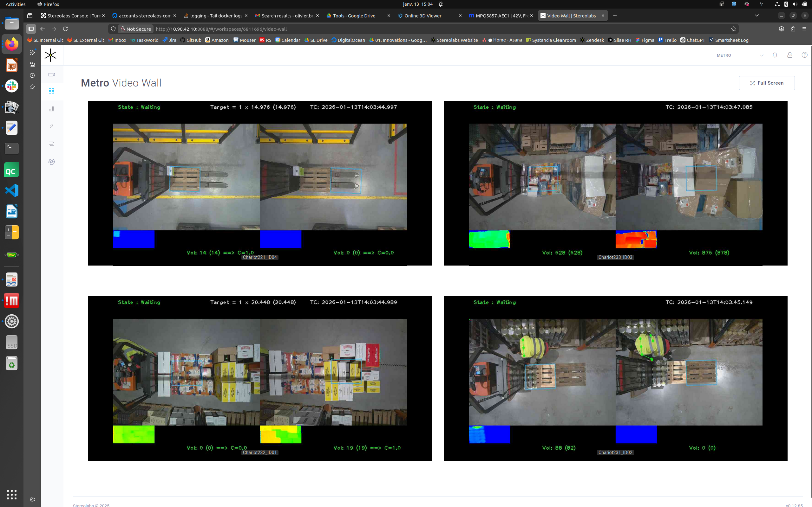This screenshot has width=812, height=507.
Task: Open the Firefox hamburger application menu
Action: pos(804,29)
